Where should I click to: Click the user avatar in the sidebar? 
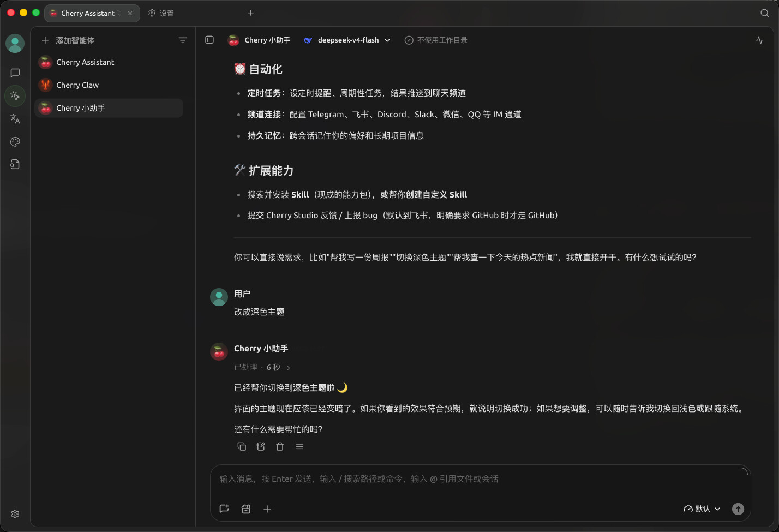[x=15, y=44]
